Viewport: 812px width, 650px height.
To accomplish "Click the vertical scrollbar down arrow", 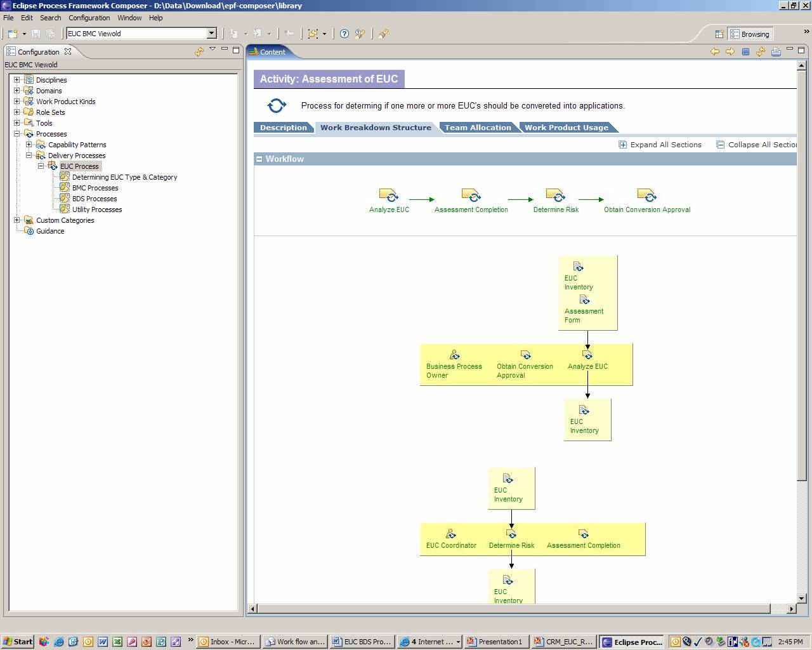I will pos(801,598).
